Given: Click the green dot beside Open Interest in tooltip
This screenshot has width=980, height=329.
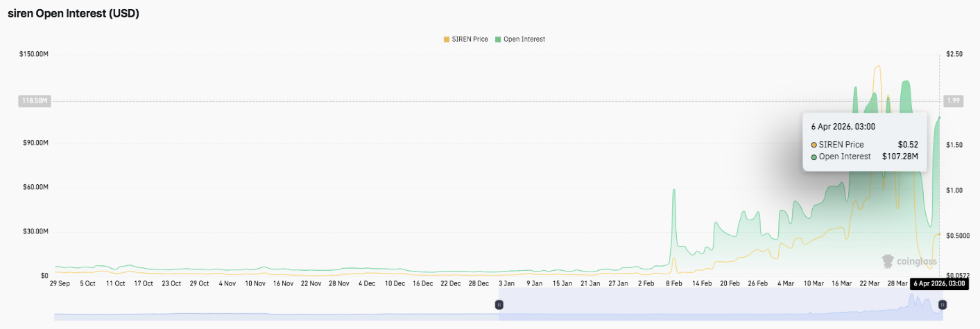Looking at the screenshot, I should (814, 157).
